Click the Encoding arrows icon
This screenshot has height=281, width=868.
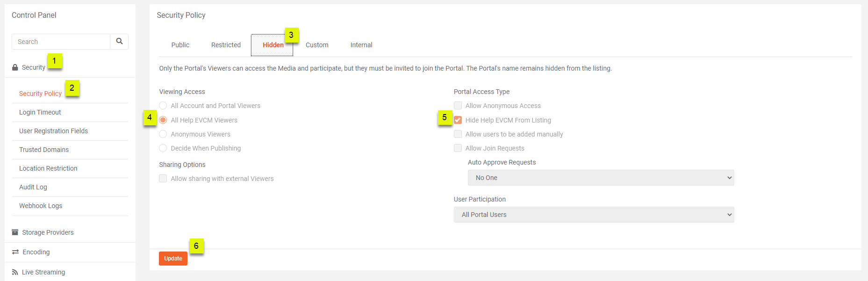tap(15, 252)
